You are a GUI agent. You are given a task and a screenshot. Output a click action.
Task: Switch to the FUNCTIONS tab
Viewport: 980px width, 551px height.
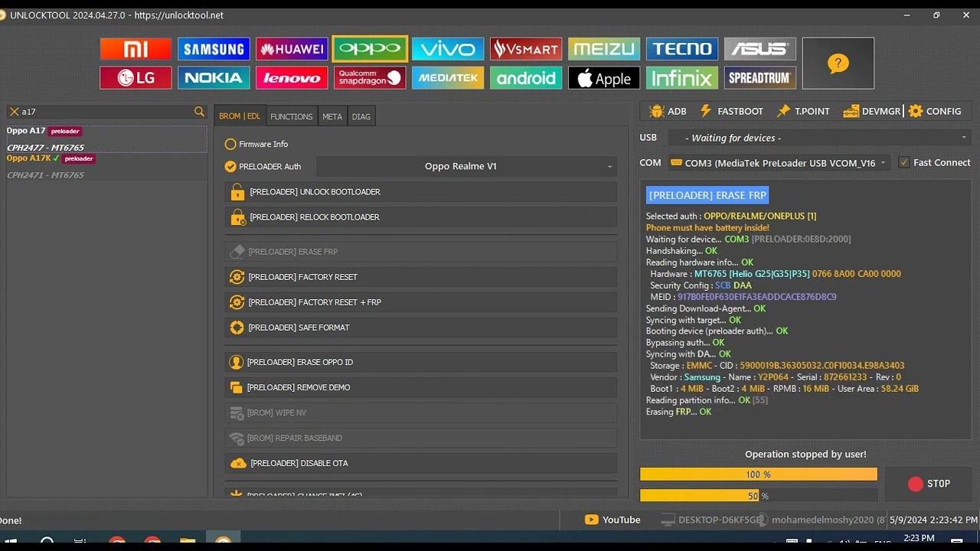pyautogui.click(x=291, y=116)
